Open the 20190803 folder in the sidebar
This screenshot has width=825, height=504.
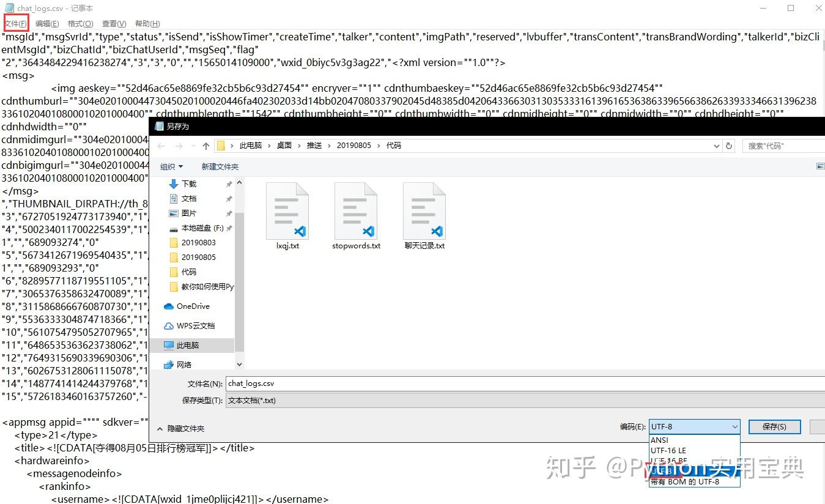(198, 242)
